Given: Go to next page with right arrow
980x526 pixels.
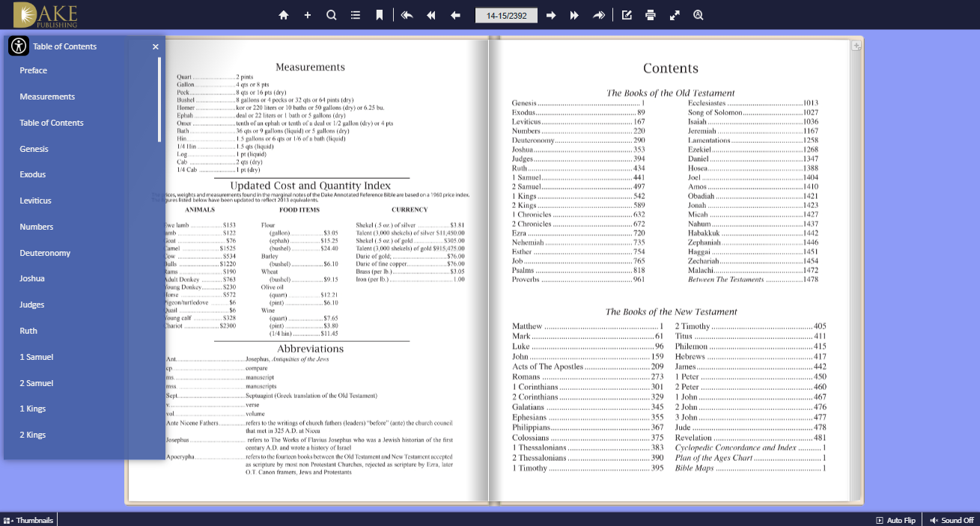Looking at the screenshot, I should pos(551,15).
